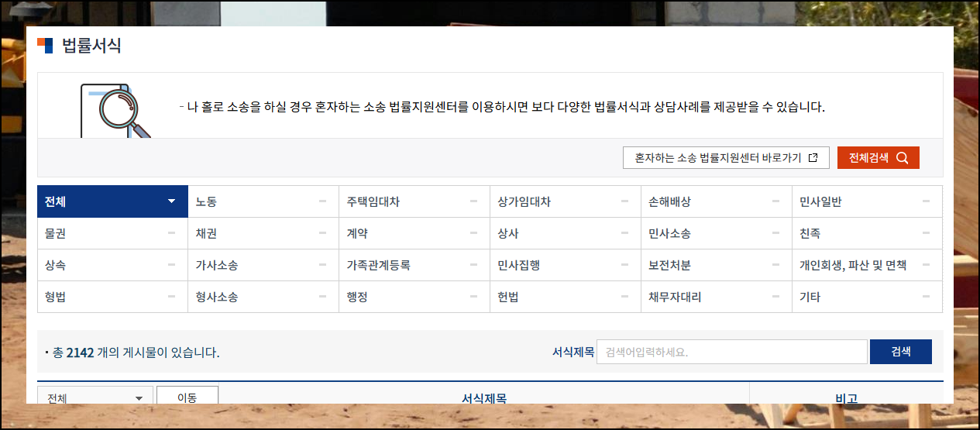Open the 상사 category
This screenshot has height=430, width=980.
(x=565, y=233)
